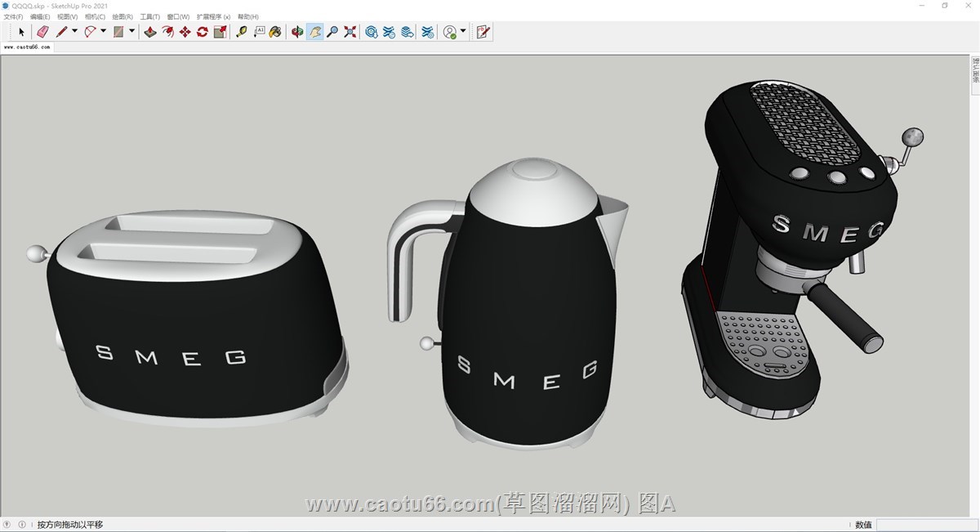Select the Eraser tool

[x=43, y=32]
